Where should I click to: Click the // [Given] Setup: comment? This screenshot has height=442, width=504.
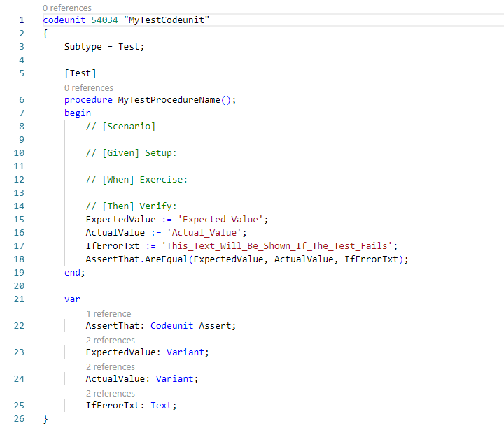[132, 153]
